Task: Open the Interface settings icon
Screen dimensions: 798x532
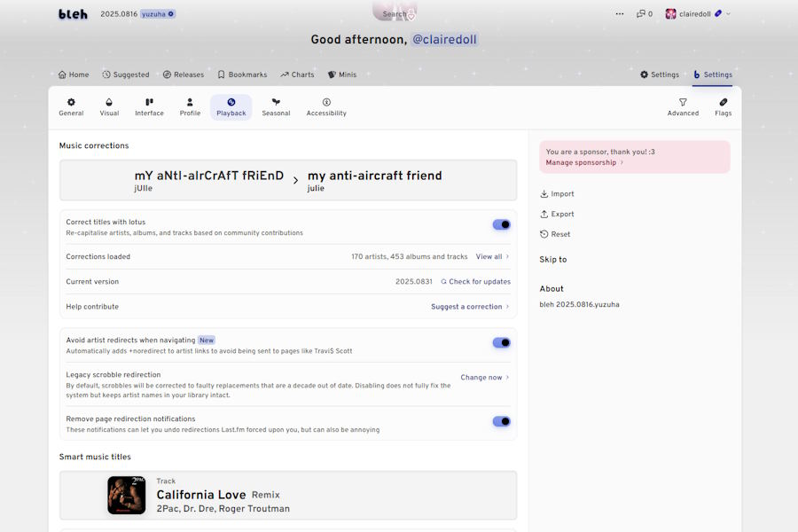Action: pos(149,103)
